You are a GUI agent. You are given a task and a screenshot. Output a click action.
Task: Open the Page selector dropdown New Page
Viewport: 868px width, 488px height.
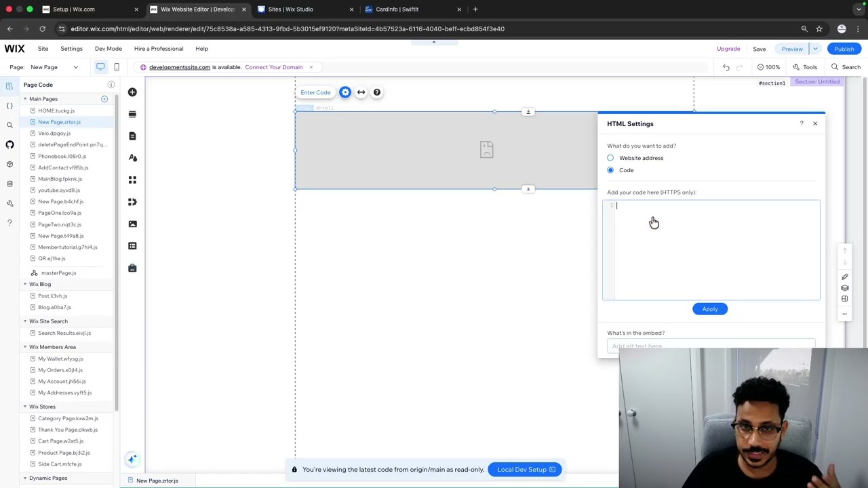(x=54, y=67)
